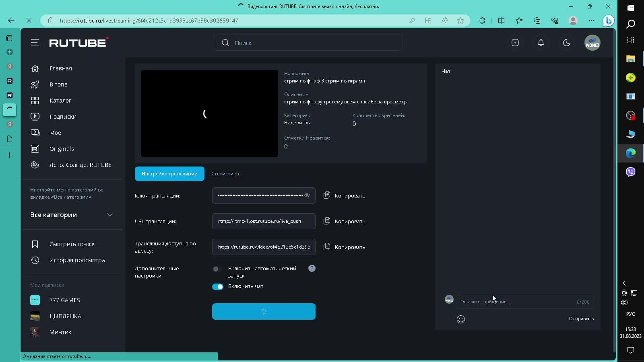644x362 pixels.
Task: Select Настройка трансляции tab
Action: click(x=169, y=174)
